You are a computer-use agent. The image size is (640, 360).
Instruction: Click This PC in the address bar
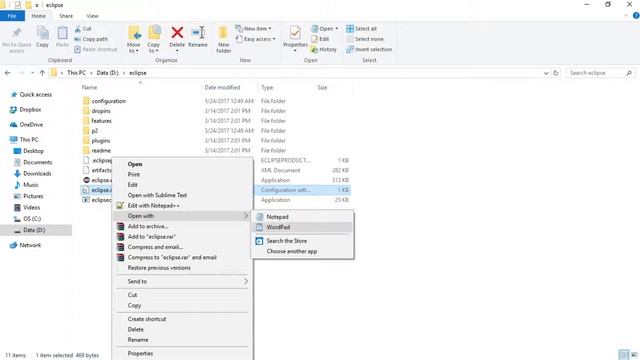pos(76,73)
